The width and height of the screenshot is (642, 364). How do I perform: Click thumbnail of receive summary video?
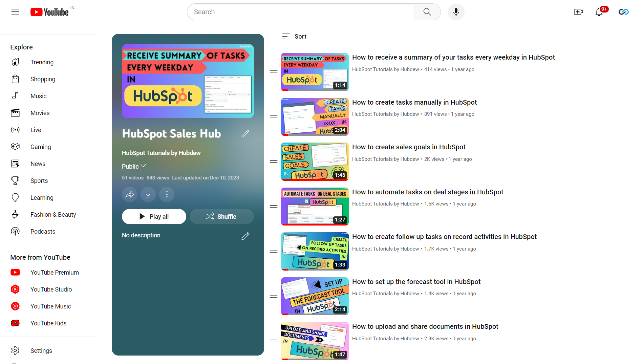pyautogui.click(x=315, y=72)
